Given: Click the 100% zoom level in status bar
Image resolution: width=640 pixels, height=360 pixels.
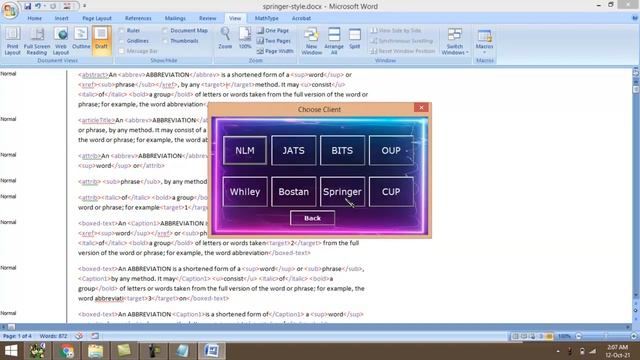Looking at the screenshot, I should pyautogui.click(x=564, y=336).
